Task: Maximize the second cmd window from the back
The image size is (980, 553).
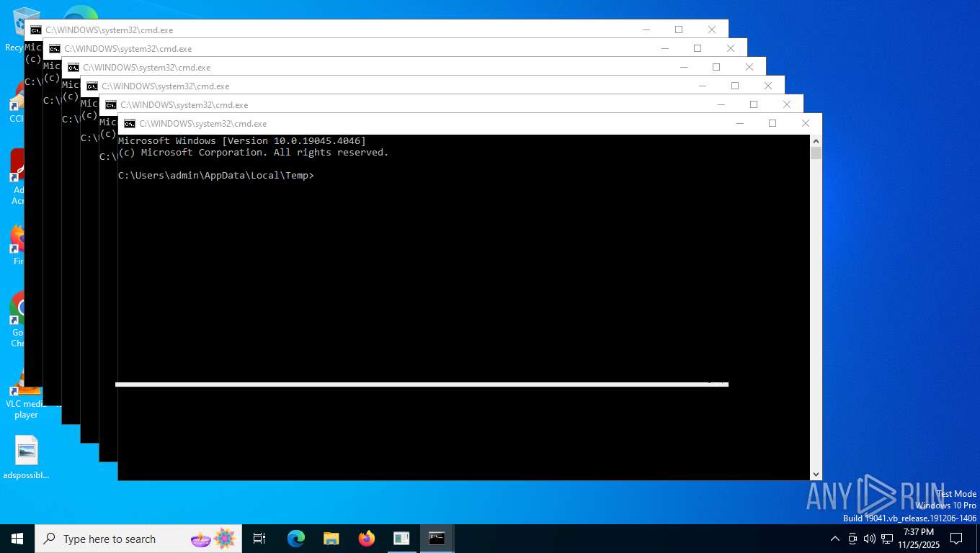Action: [x=698, y=49]
